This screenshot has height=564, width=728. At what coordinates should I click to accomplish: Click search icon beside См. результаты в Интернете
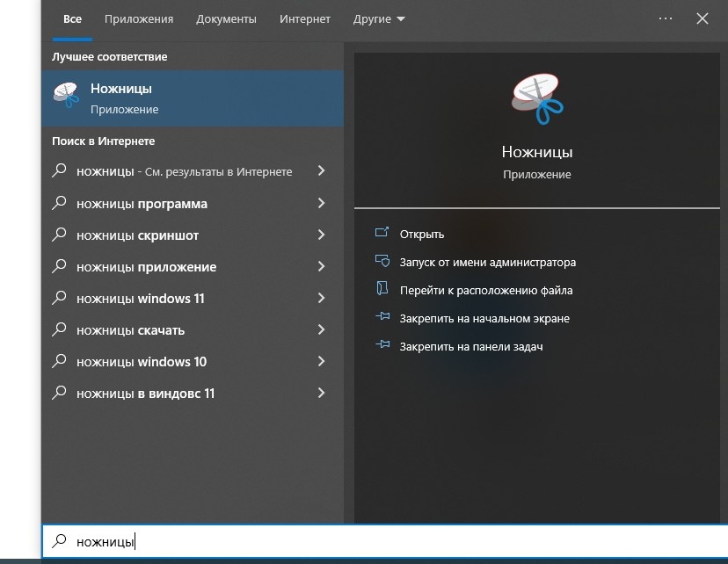tap(59, 170)
